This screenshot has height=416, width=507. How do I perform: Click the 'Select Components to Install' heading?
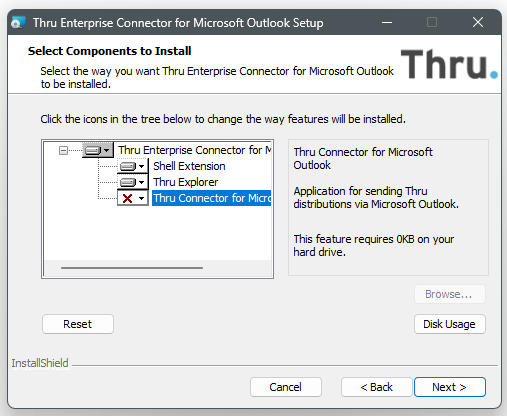(109, 51)
